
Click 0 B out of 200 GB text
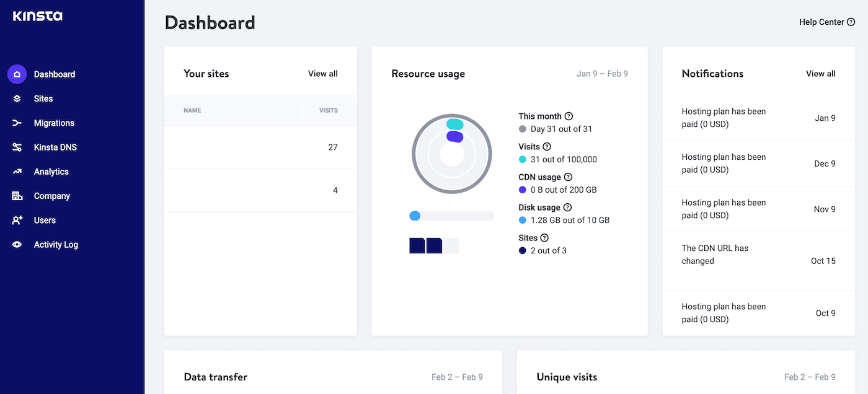pos(564,190)
